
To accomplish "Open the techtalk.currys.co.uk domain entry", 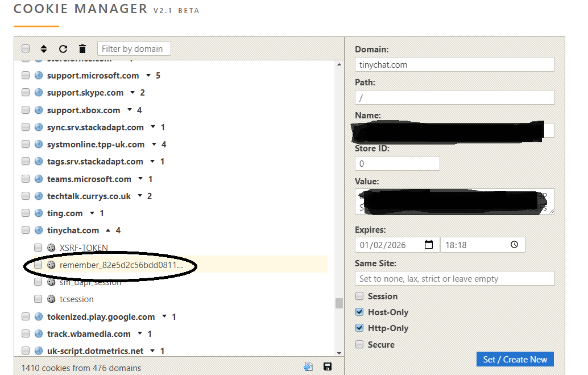I will 89,196.
